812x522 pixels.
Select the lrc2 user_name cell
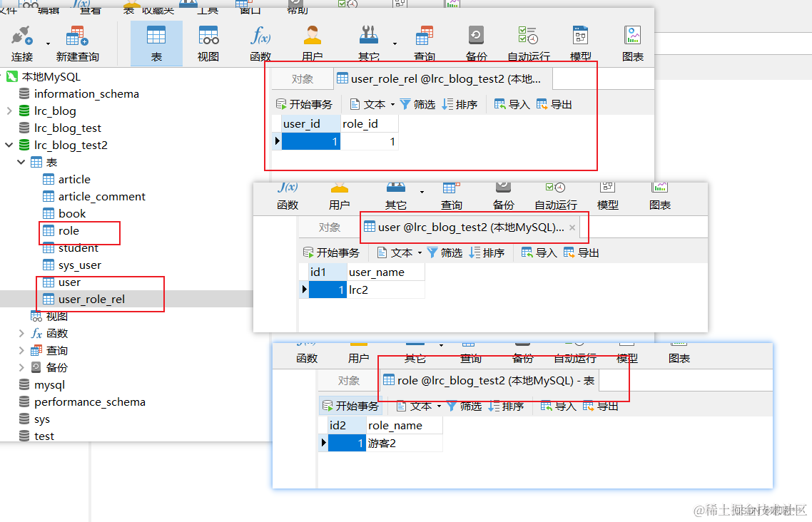pos(386,290)
